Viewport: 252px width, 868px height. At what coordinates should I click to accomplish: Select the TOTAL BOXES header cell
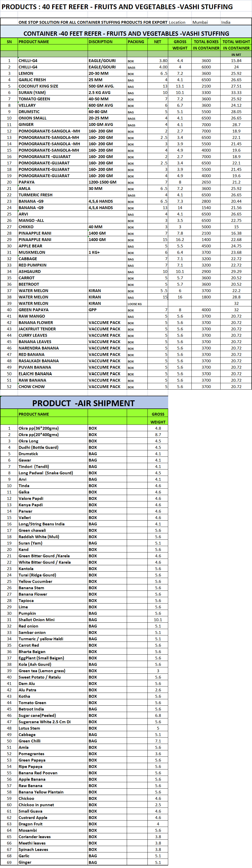(x=206, y=42)
